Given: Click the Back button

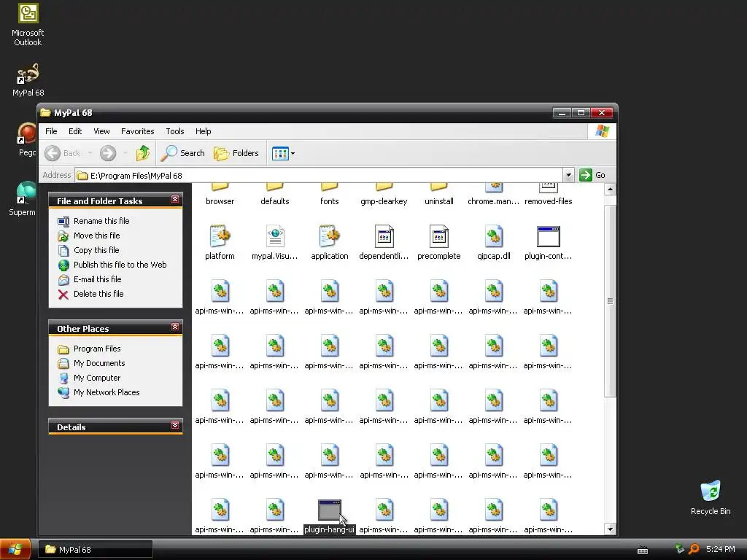Looking at the screenshot, I should coord(63,153).
